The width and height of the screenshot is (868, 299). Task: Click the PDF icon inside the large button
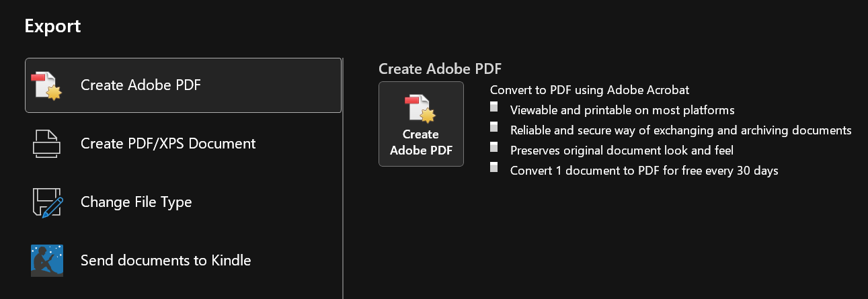tap(421, 110)
